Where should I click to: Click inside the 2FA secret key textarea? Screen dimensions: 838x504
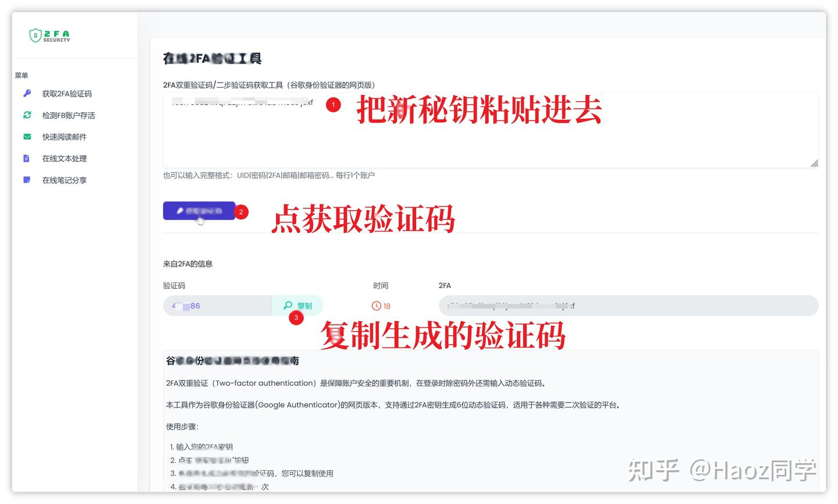[491, 130]
